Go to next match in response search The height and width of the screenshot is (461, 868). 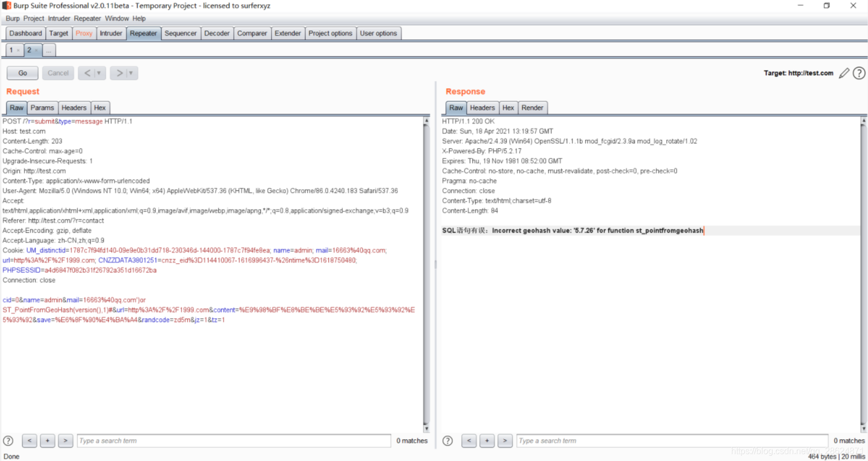click(x=505, y=441)
